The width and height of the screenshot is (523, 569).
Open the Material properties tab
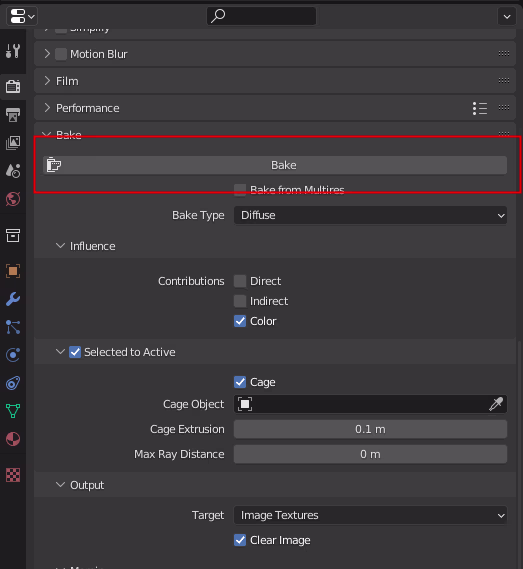point(13,439)
